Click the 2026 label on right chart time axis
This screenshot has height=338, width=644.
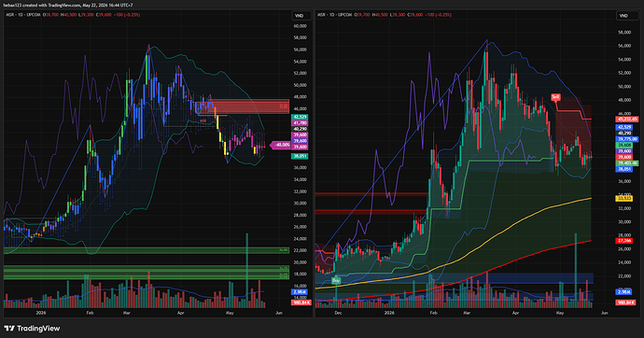click(389, 313)
